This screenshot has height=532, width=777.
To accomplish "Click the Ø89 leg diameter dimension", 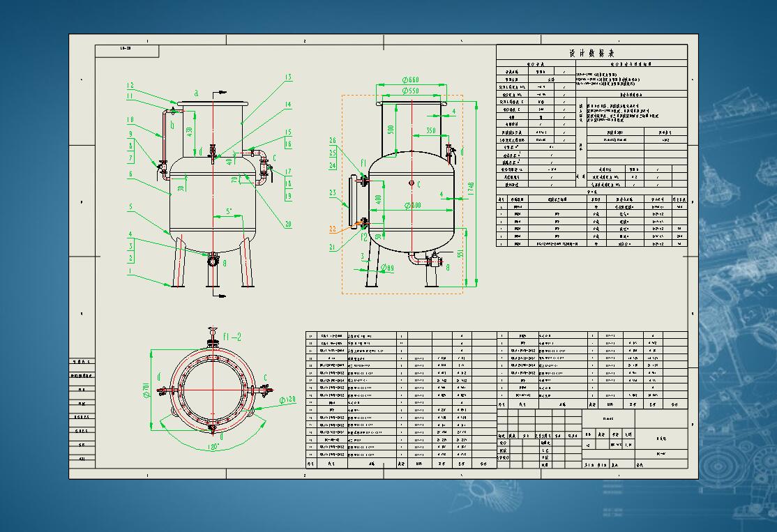I will [x=387, y=268].
